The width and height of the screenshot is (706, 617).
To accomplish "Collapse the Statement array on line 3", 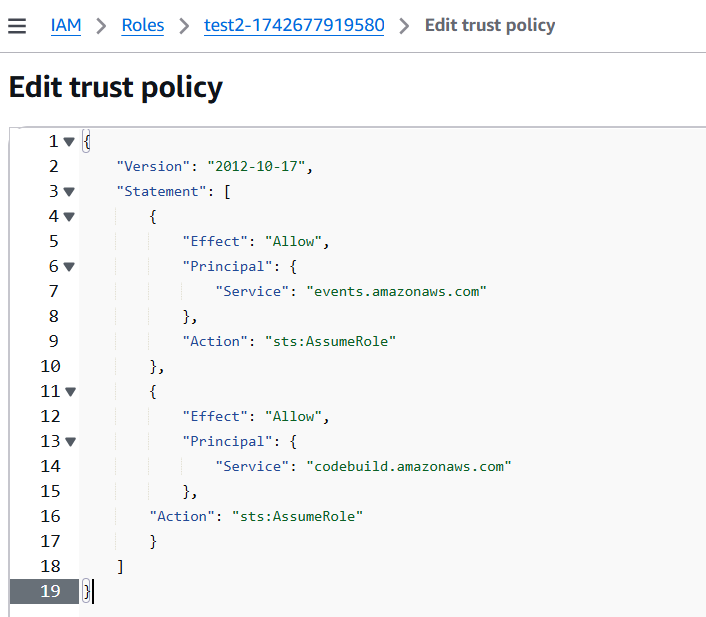I will (x=69, y=192).
